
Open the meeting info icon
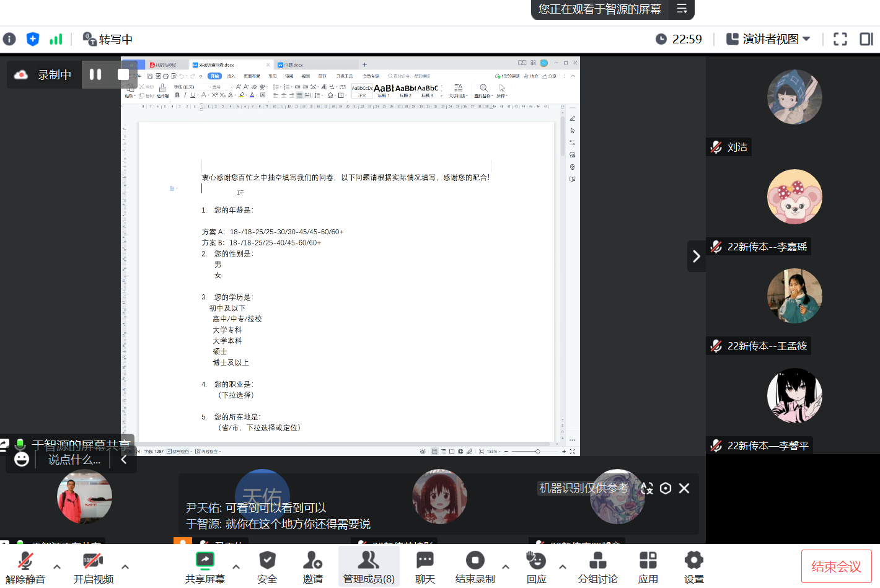point(9,39)
